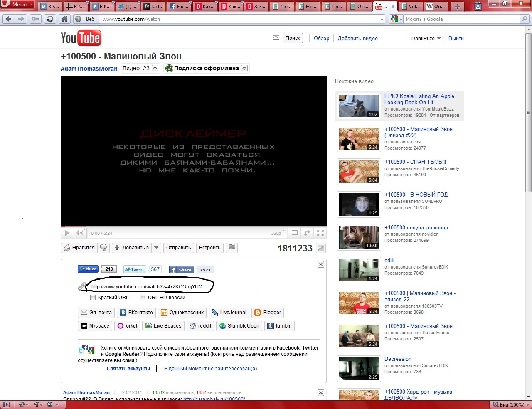Mute the video with the volume icon
The height and width of the screenshot is (409, 532).
(x=79, y=233)
